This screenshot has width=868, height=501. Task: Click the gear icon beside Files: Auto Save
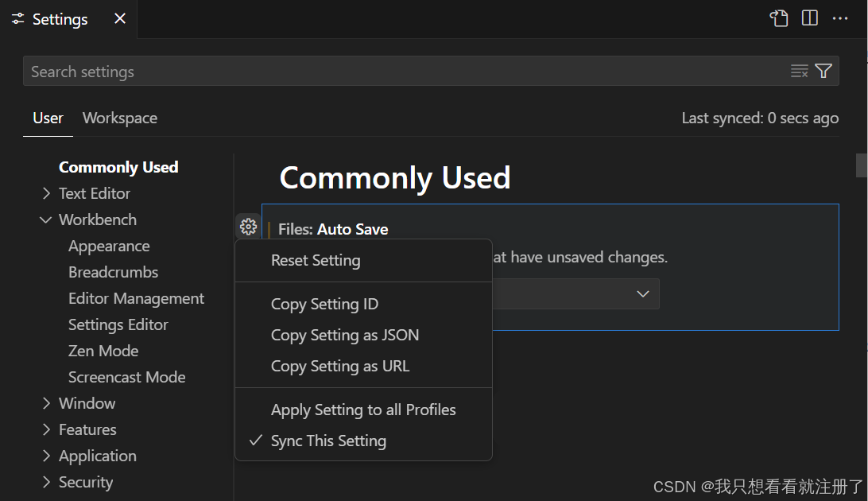point(248,227)
